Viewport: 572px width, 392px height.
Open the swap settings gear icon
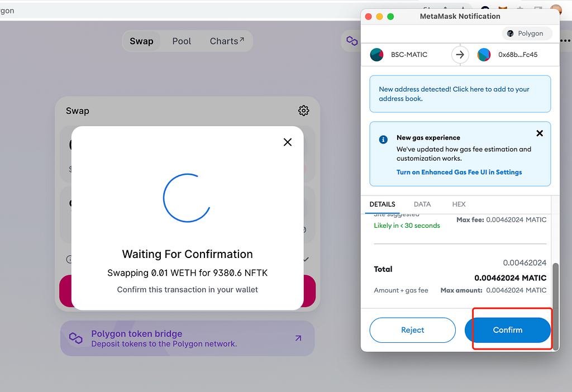303,111
